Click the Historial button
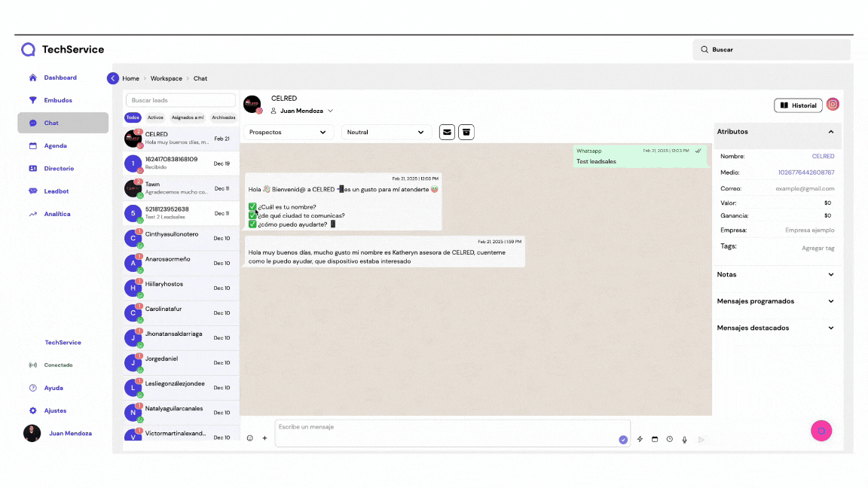 point(798,105)
